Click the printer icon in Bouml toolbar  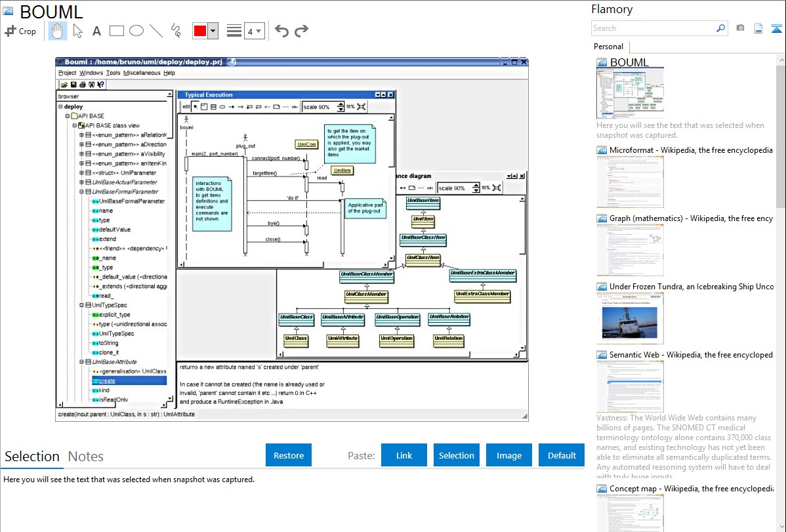[83, 85]
